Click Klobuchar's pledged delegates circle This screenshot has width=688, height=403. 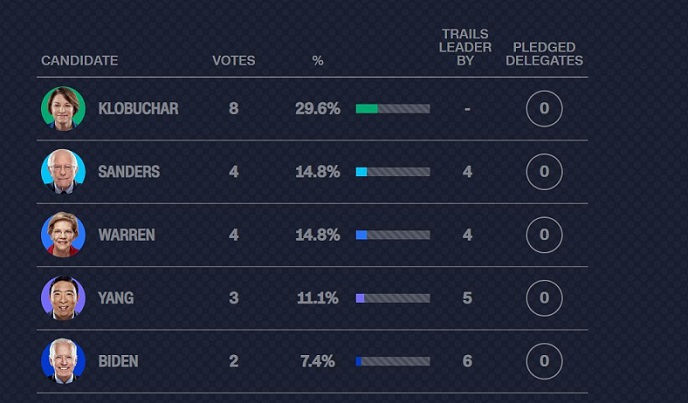coord(544,108)
